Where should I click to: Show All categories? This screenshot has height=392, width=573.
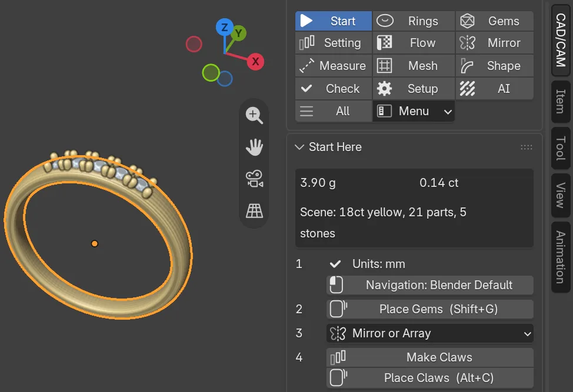click(x=334, y=111)
